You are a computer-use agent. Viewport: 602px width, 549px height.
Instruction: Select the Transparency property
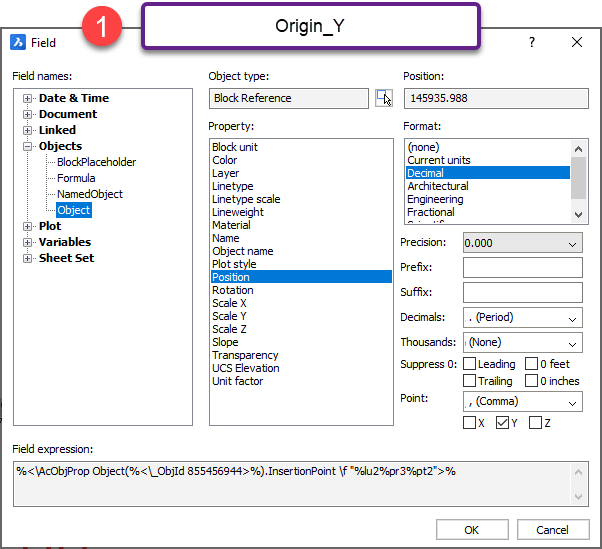[301, 355]
